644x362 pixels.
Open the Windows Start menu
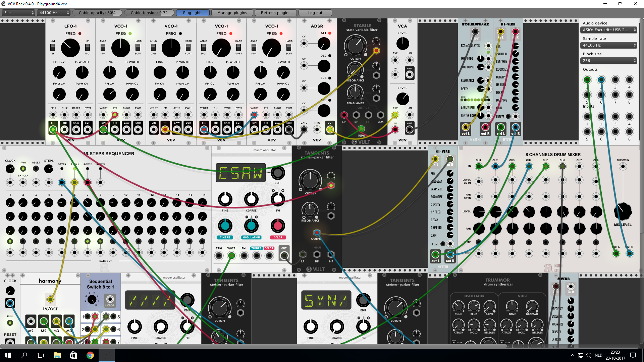[x=8, y=355]
